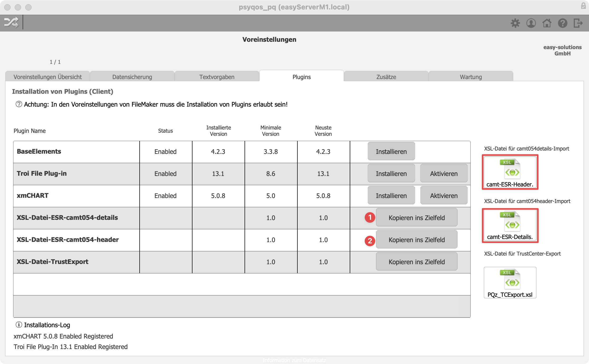The height and width of the screenshot is (364, 589).
Task: Click the xmCHART plugin name
Action: tap(33, 195)
